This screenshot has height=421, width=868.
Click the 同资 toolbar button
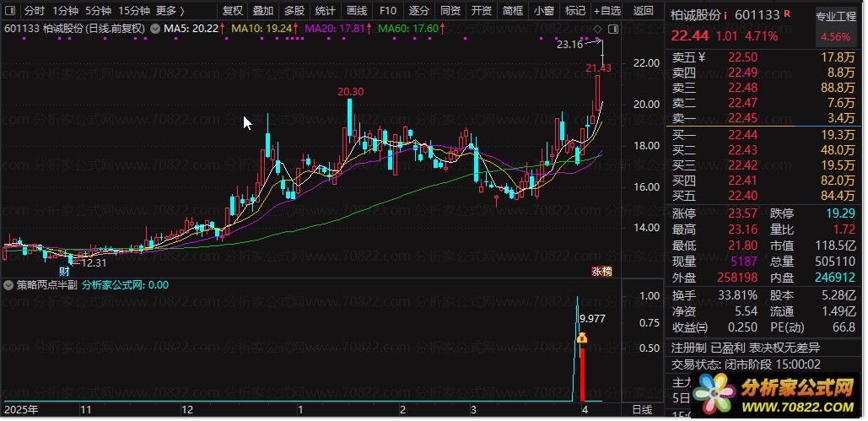click(x=450, y=10)
